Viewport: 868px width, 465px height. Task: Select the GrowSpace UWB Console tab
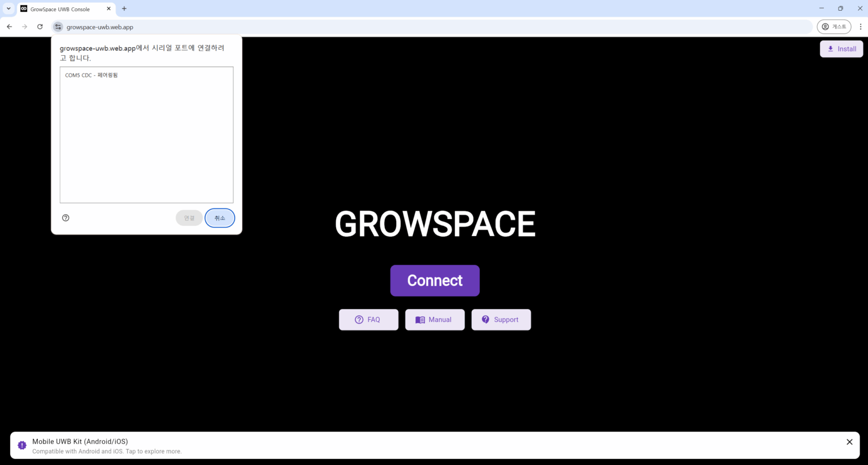click(66, 9)
